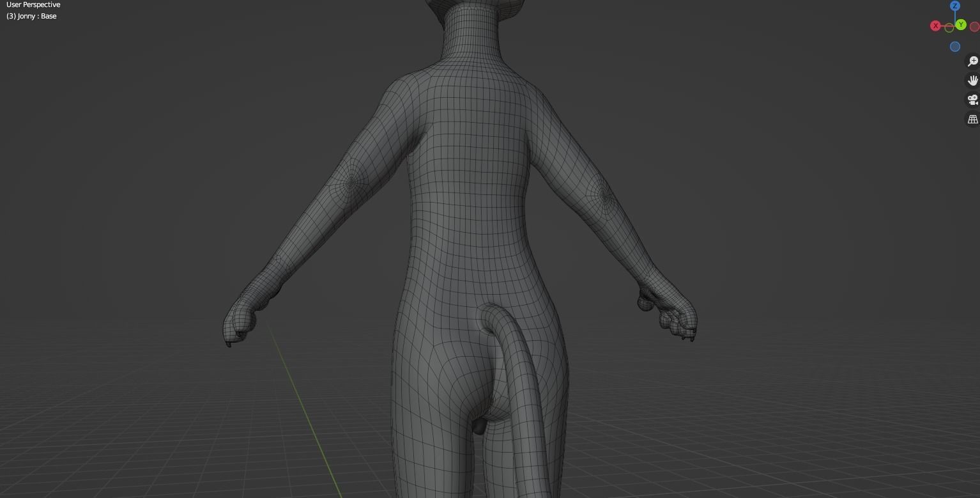Click the Zoom magnifier viewport icon
980x498 pixels.
click(972, 61)
